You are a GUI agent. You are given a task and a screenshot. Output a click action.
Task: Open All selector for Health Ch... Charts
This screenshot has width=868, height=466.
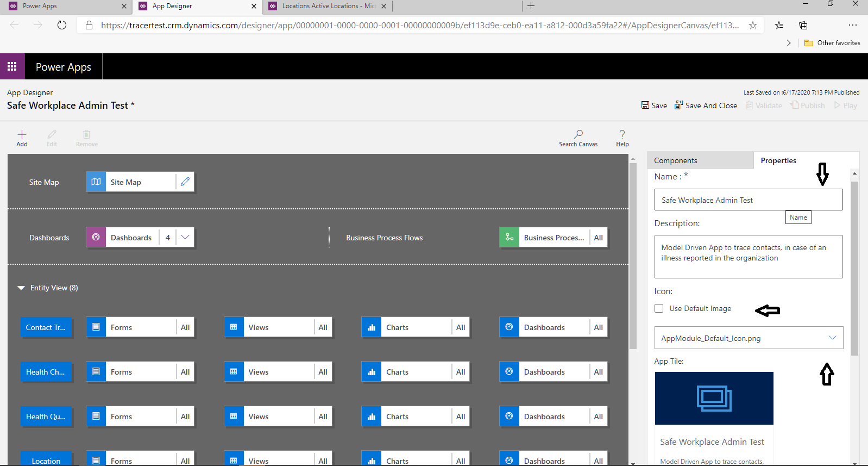click(461, 371)
